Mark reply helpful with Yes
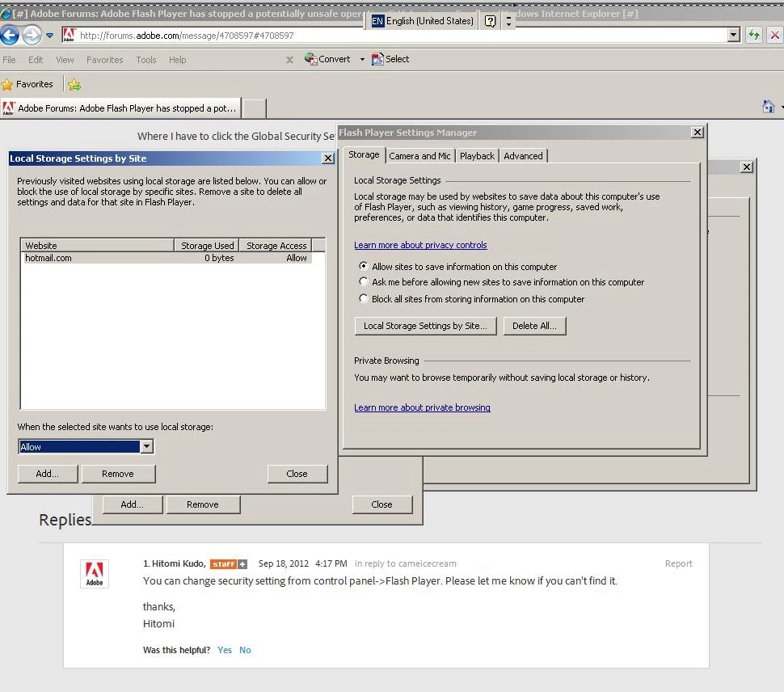Viewport: 784px width, 692px height. [225, 650]
